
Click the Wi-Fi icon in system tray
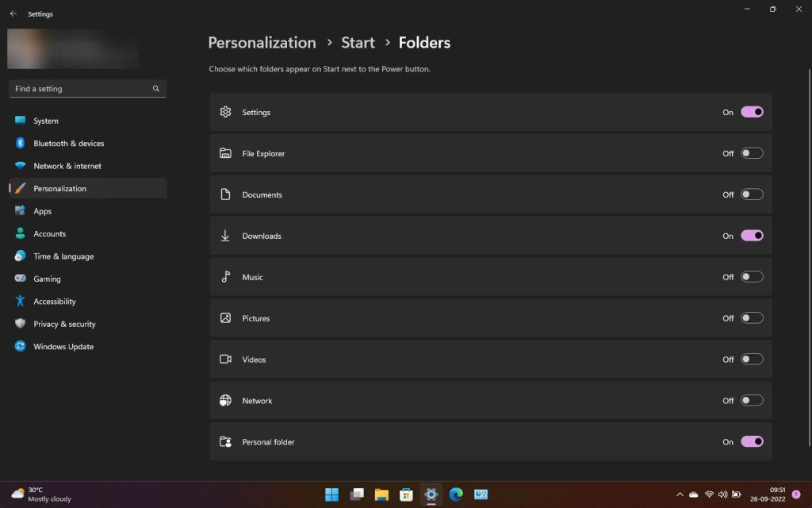(709, 495)
